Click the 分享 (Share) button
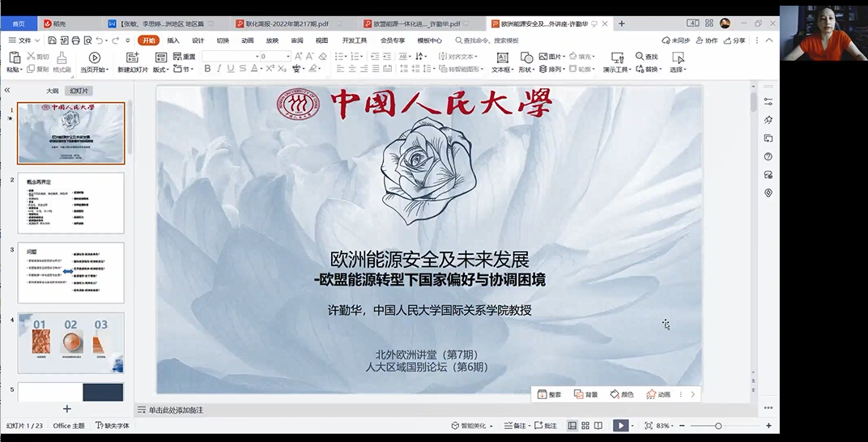The width and height of the screenshot is (868, 442). click(734, 40)
